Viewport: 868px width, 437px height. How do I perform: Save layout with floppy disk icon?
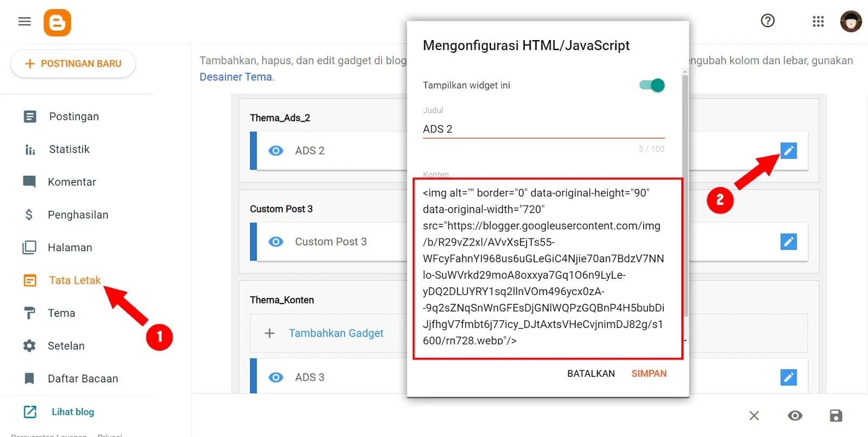(836, 416)
